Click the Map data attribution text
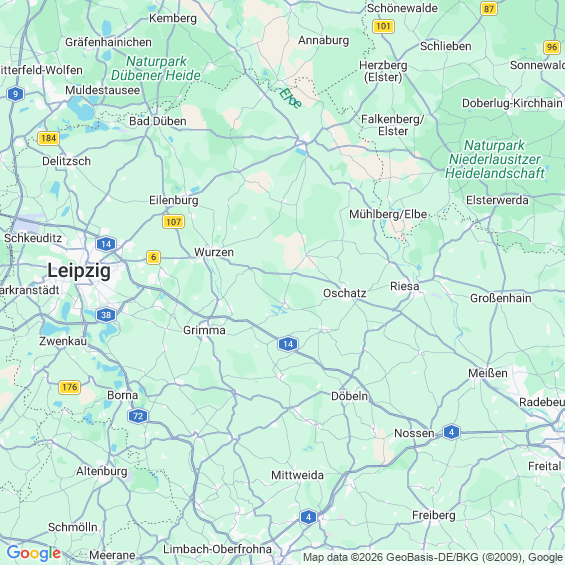 (434, 557)
